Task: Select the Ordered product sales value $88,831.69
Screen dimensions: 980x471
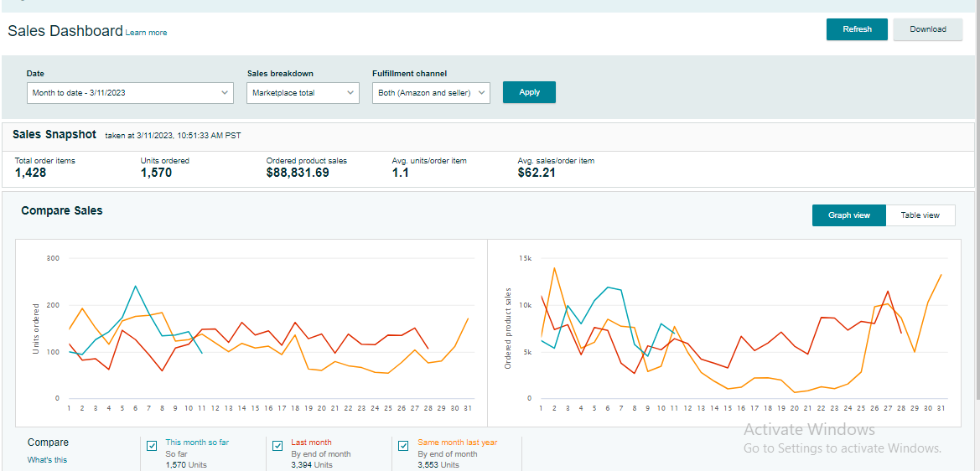Action: pos(298,173)
